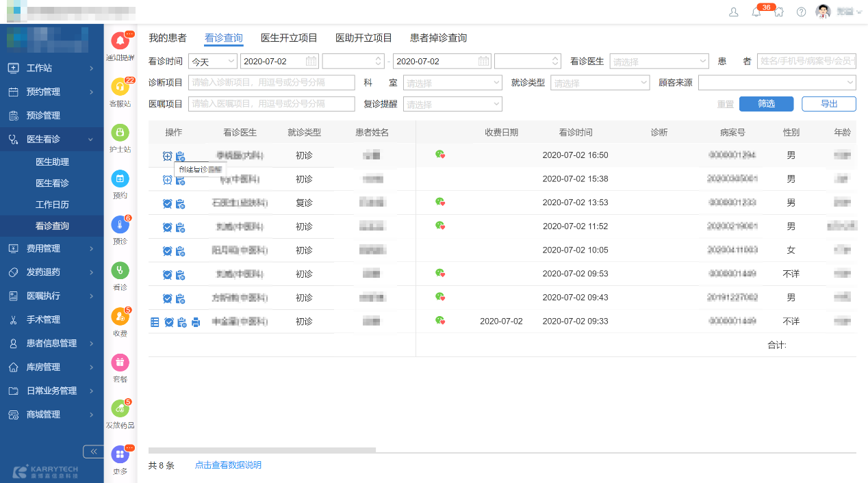Collapse the left sidebar with double-chevron button

coord(93,452)
